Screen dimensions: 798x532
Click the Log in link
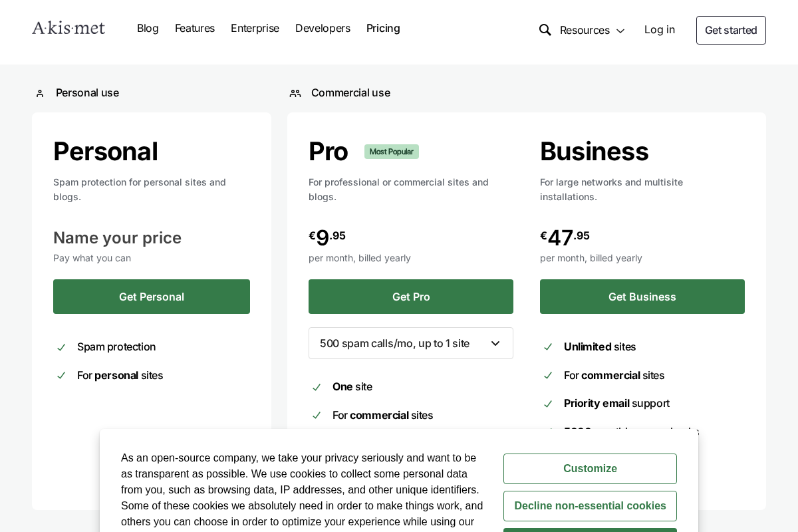[660, 29]
